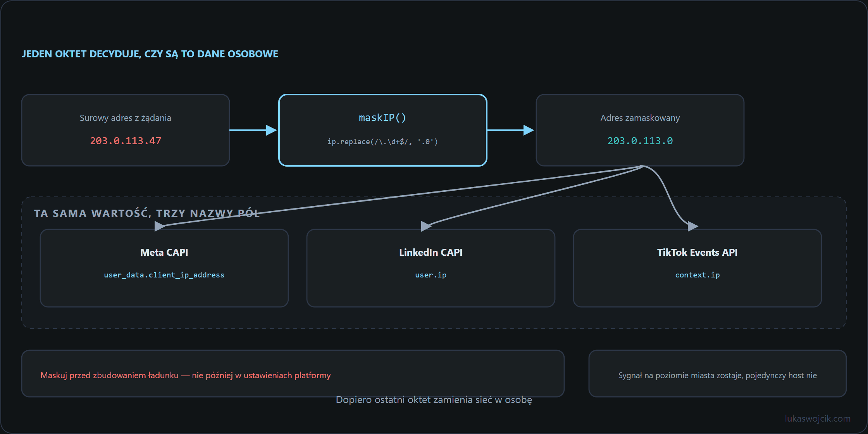Viewport: 868px width, 434px height.
Task: Select the field name user.ip
Action: click(431, 275)
